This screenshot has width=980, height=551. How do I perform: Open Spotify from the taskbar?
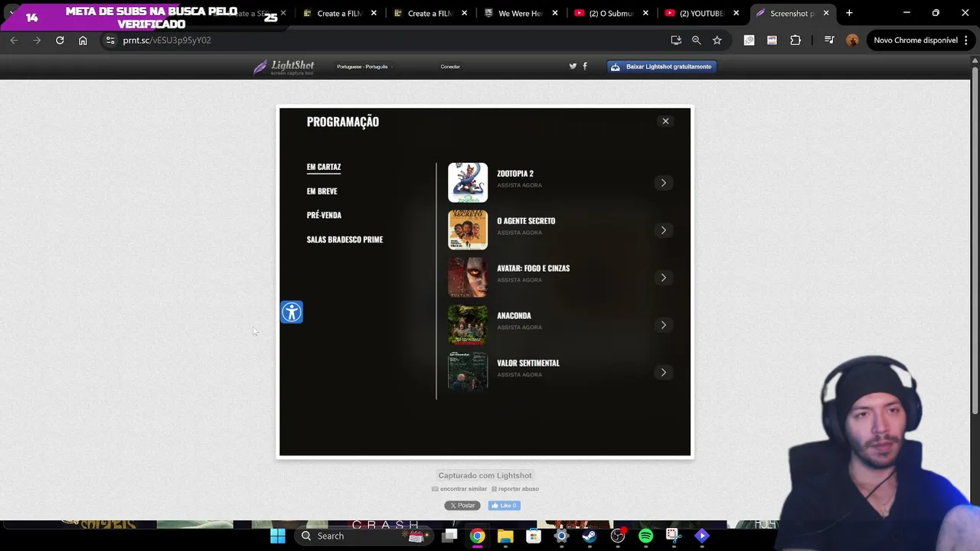(645, 536)
